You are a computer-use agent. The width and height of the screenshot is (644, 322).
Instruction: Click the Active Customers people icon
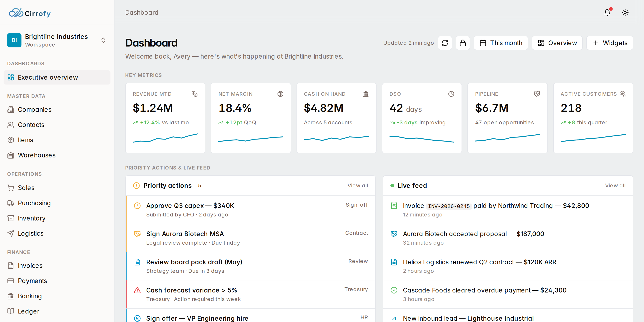[623, 94]
